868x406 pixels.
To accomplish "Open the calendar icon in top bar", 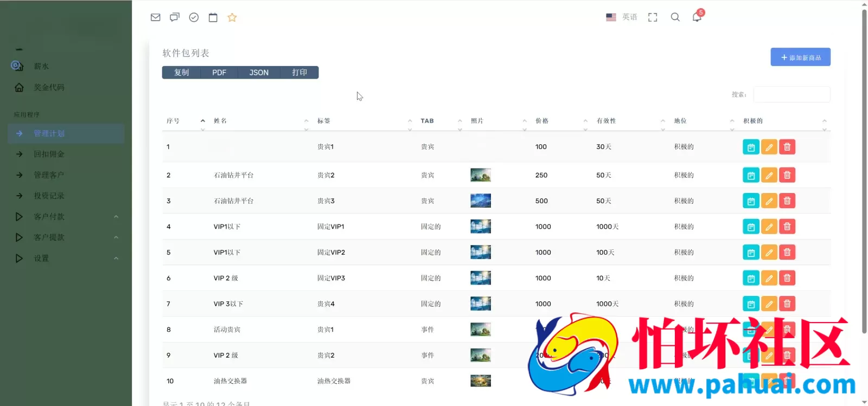I will pyautogui.click(x=213, y=17).
